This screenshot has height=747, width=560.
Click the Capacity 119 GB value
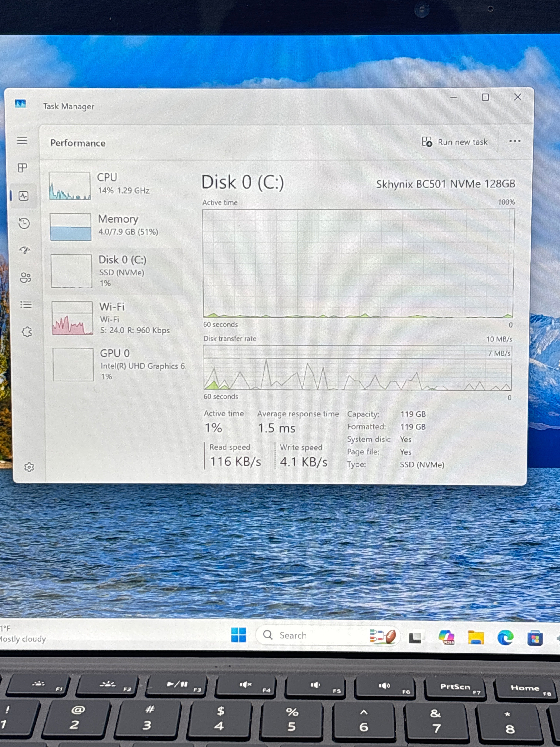[x=413, y=414]
